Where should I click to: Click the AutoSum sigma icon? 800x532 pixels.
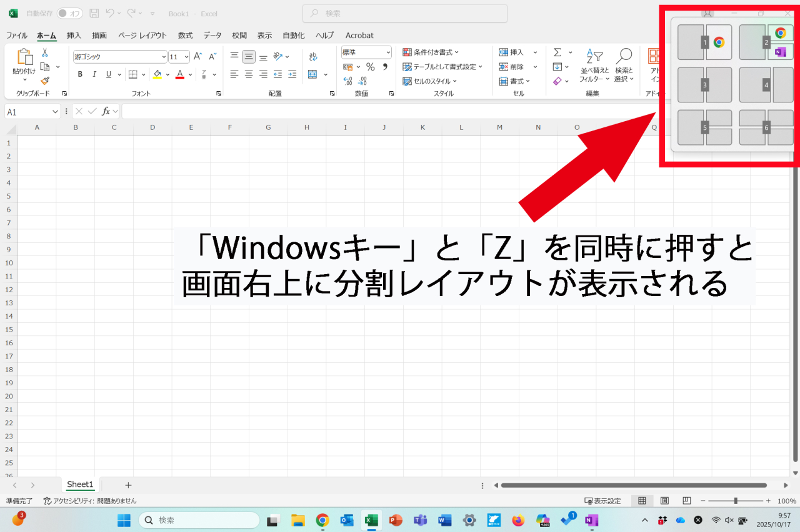click(557, 52)
